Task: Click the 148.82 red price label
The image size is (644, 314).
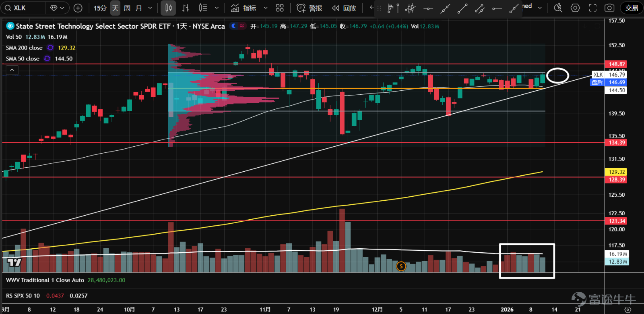Action: point(616,64)
